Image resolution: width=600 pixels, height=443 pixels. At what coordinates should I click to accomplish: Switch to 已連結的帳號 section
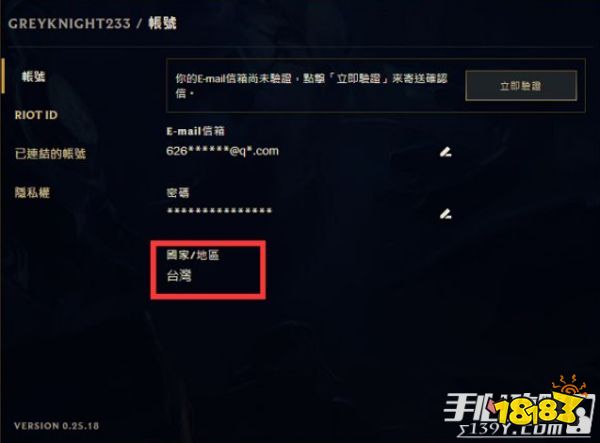point(50,154)
